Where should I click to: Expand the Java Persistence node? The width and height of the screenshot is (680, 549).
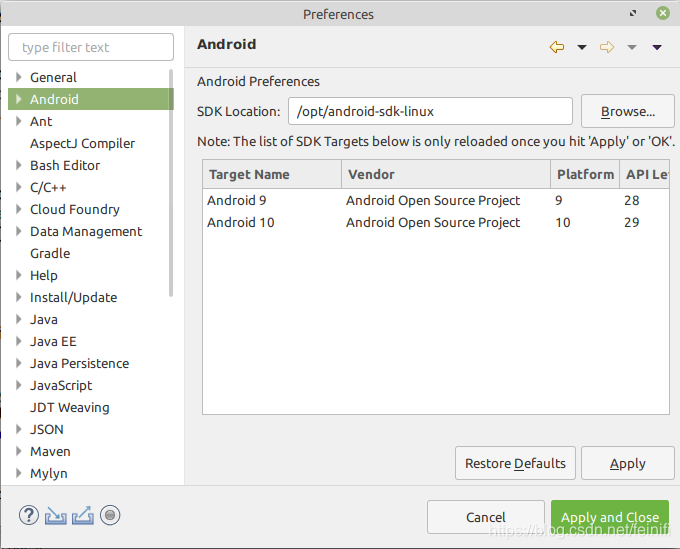[x=18, y=363]
